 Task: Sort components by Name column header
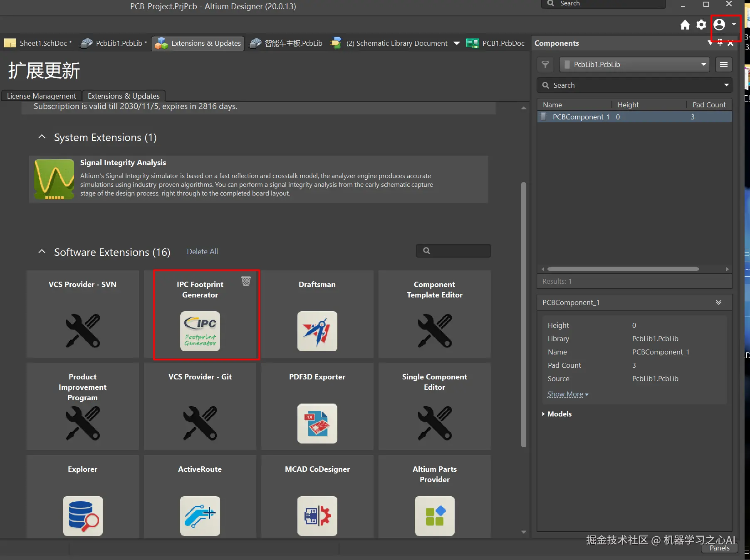[552, 105]
